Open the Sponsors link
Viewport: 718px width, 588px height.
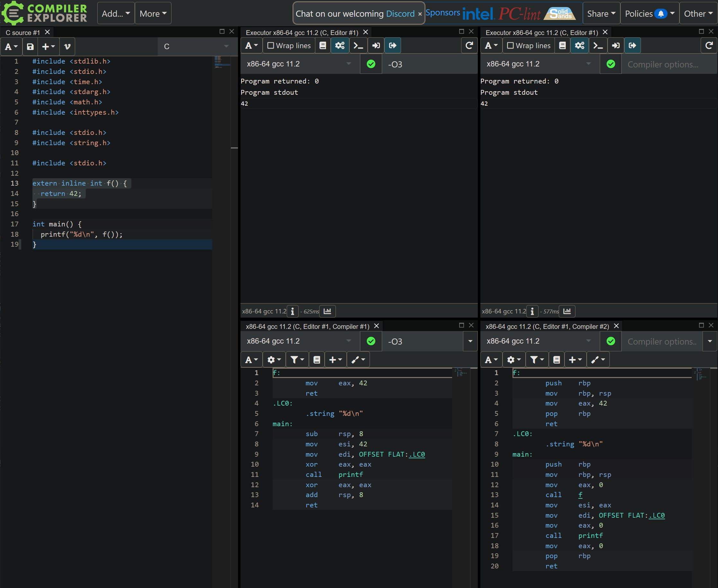pos(443,13)
